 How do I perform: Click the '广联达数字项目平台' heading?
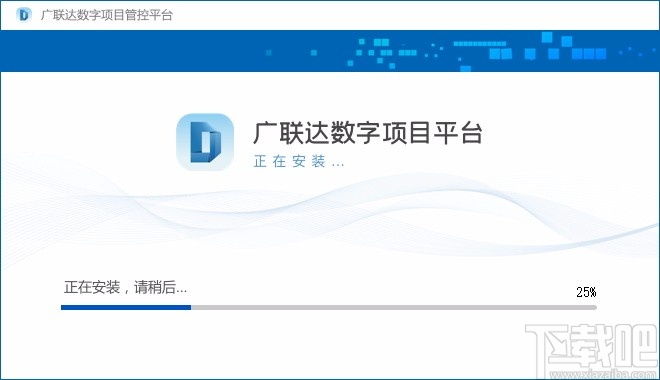pos(367,133)
